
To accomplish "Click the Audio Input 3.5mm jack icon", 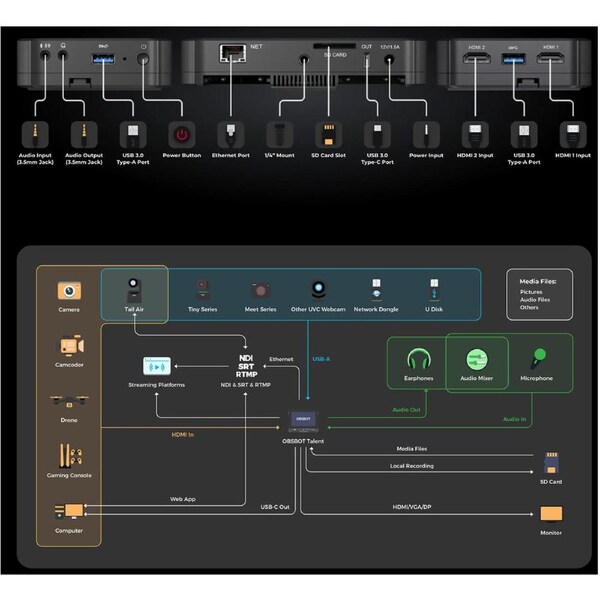I will coord(35,135).
